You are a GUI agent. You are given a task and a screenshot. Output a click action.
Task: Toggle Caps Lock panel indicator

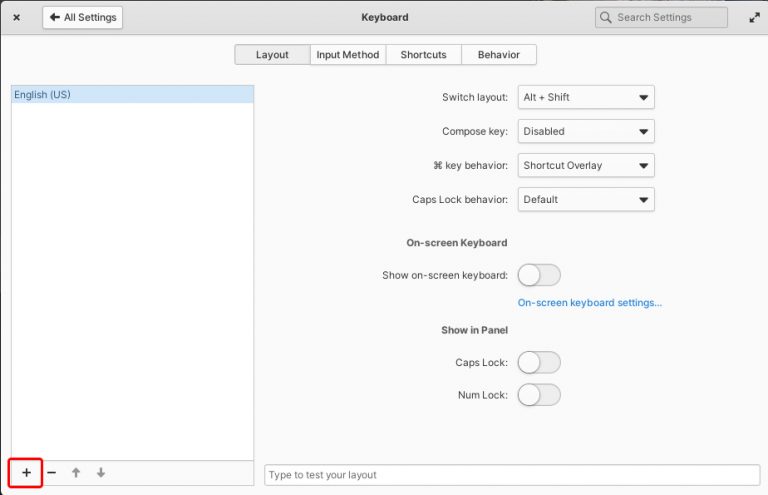click(x=539, y=362)
